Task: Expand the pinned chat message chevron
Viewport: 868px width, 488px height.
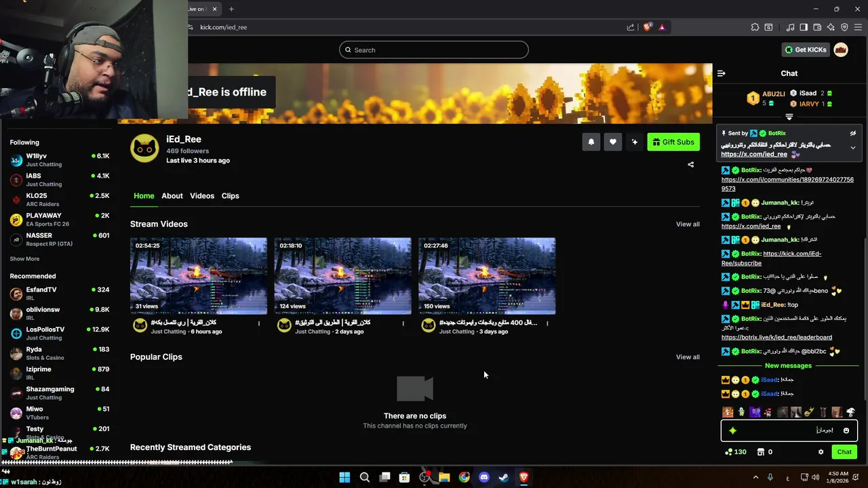Action: coord(852,147)
